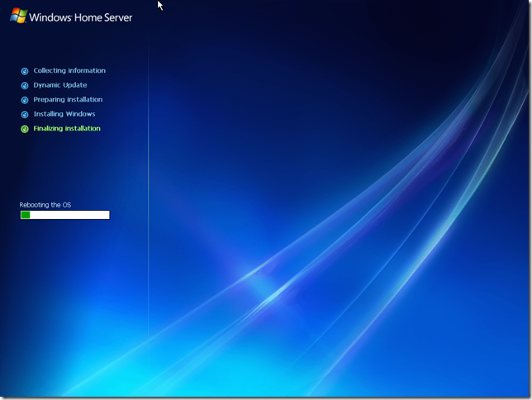Click the Installing Windows step icon
This screenshot has width=532, height=400.
click(x=25, y=115)
